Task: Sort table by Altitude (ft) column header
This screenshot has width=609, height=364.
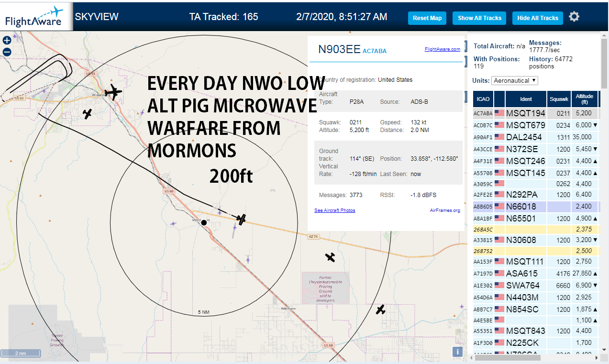Action: (x=585, y=99)
